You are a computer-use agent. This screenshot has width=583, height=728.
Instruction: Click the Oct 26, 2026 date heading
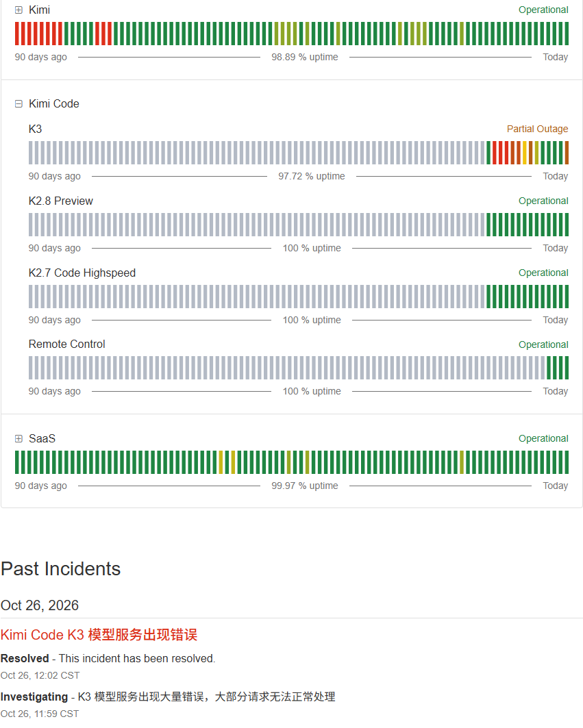pos(40,605)
